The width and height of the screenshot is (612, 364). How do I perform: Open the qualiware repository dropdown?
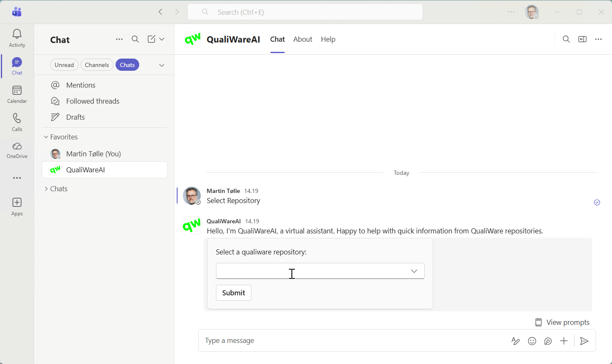[320, 271]
